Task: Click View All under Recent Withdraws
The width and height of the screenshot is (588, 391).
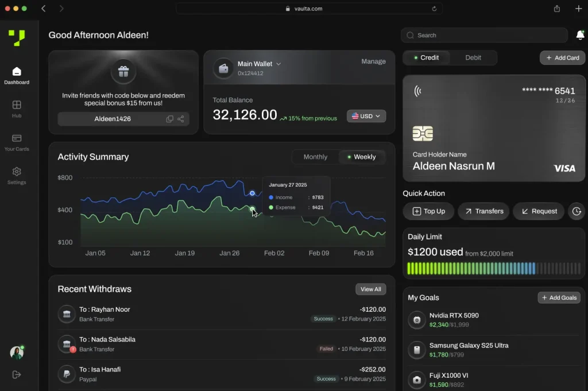Action: coord(370,289)
